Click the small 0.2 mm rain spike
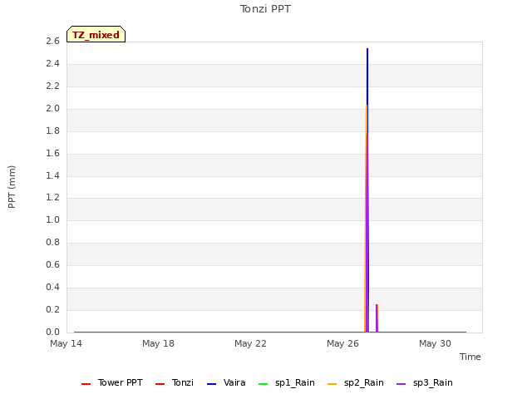This screenshot has width=532, height=399. (x=377, y=318)
